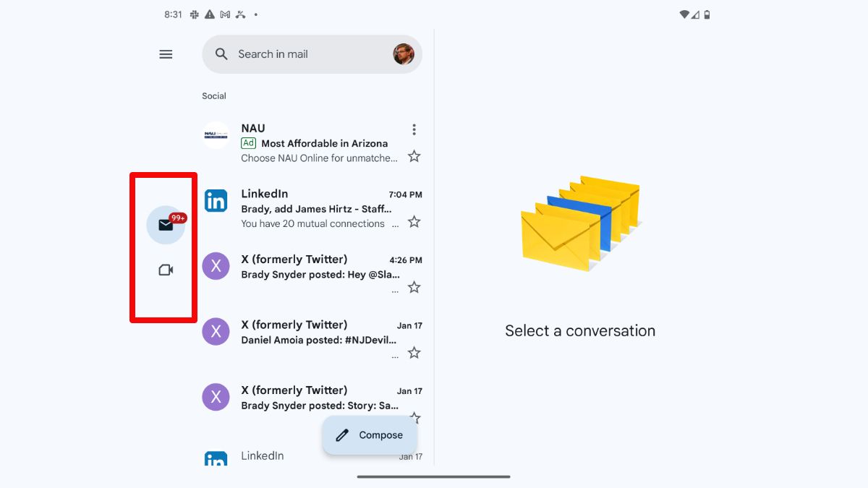The width and height of the screenshot is (868, 488).
Task: Open the Gmail floating bubble with 99+ badge
Action: point(165,225)
